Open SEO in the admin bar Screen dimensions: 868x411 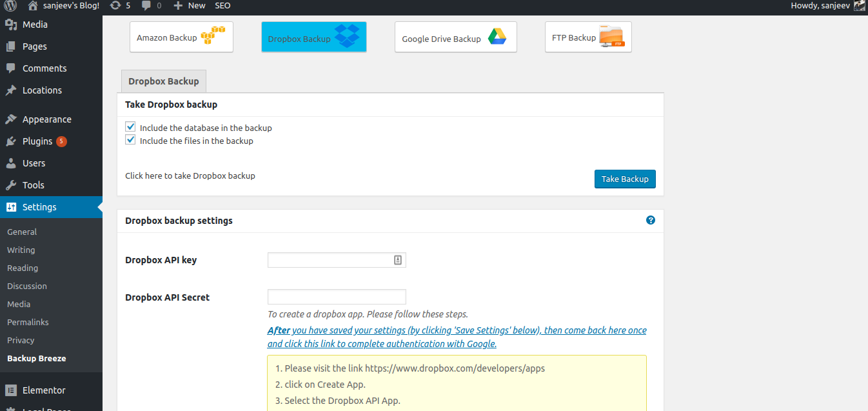pos(222,6)
